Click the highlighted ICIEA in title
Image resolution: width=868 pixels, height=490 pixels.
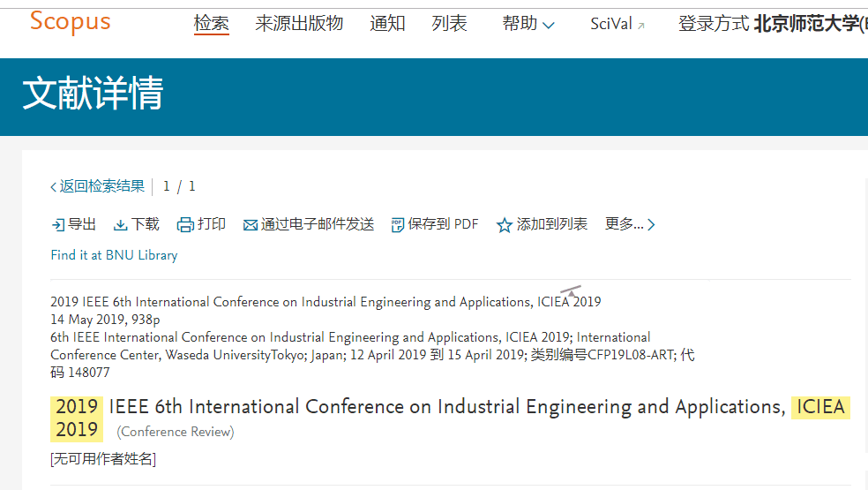pyautogui.click(x=820, y=407)
